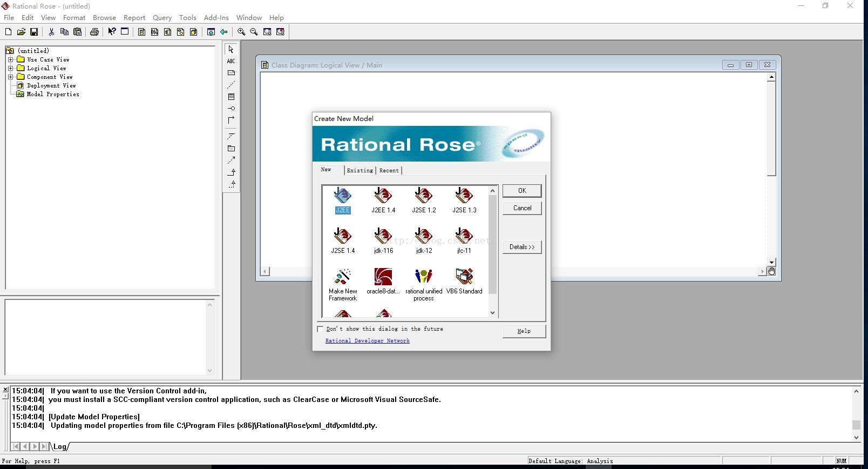
Task: Open the Query menu
Action: tap(162, 17)
